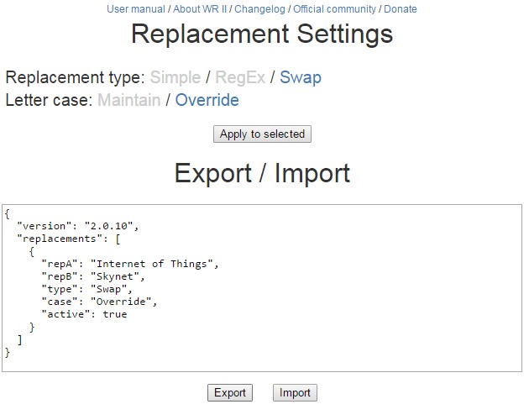Set letter case to Maintain

tap(128, 101)
